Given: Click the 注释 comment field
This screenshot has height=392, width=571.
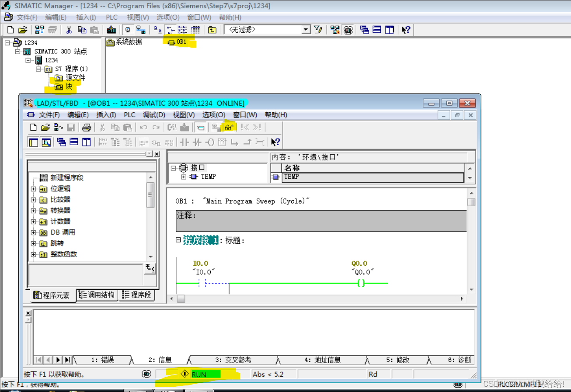Looking at the screenshot, I should 321,221.
